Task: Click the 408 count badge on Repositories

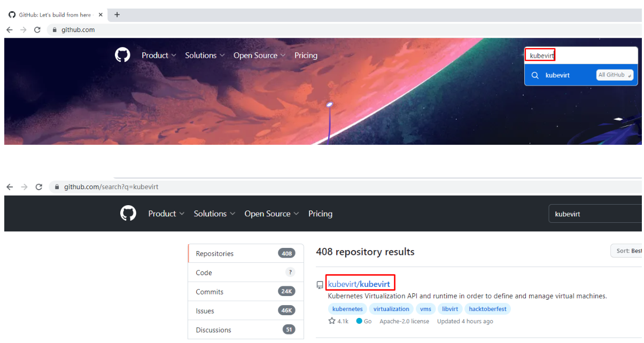Action: [x=286, y=253]
